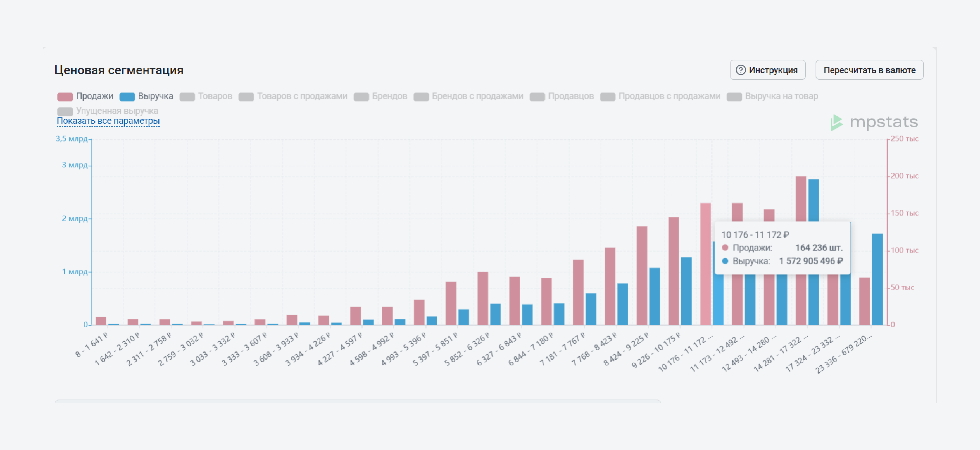
Task: Click the pink Продажи color swatch
Action: pyautogui.click(x=65, y=97)
